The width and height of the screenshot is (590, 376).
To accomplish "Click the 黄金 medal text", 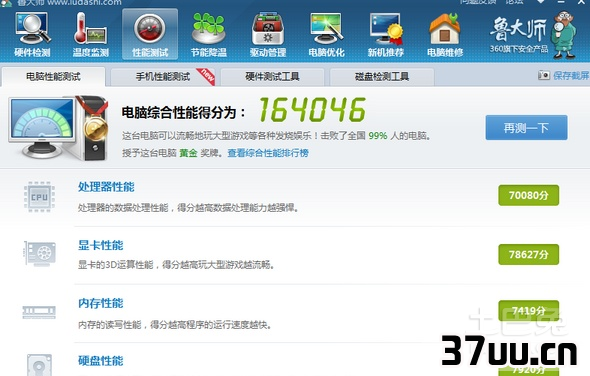I will coord(188,153).
